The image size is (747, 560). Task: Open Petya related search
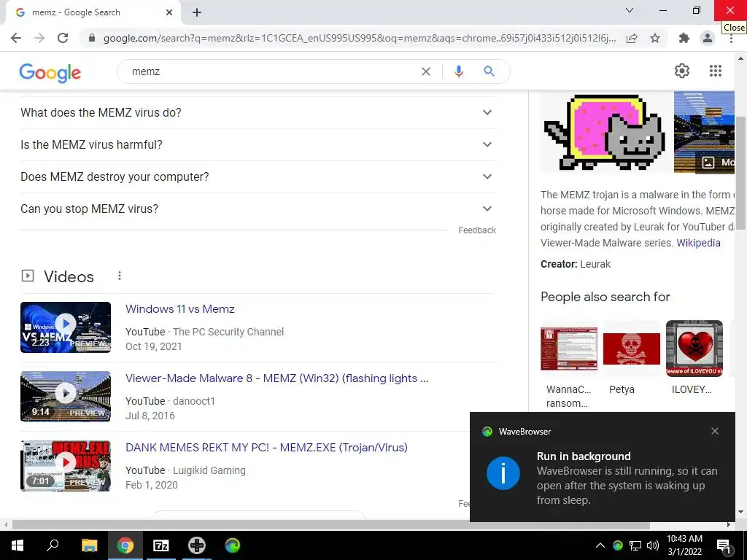[632, 358]
